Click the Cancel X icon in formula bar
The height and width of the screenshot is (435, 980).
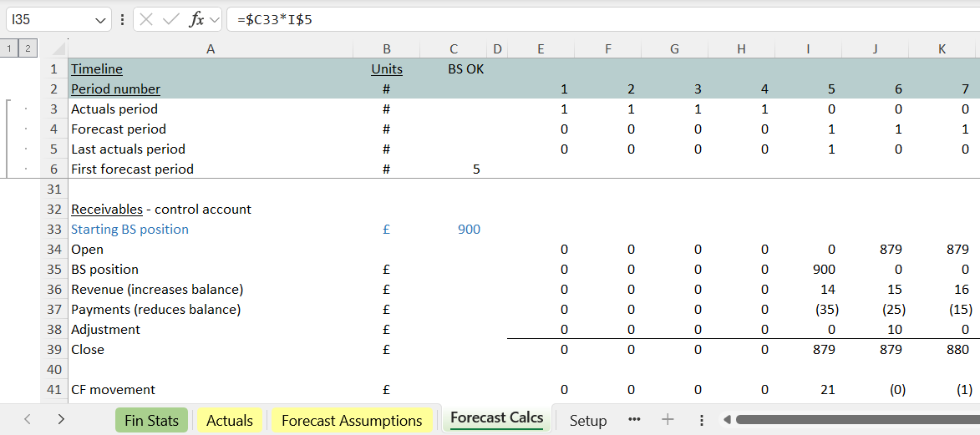tap(147, 19)
